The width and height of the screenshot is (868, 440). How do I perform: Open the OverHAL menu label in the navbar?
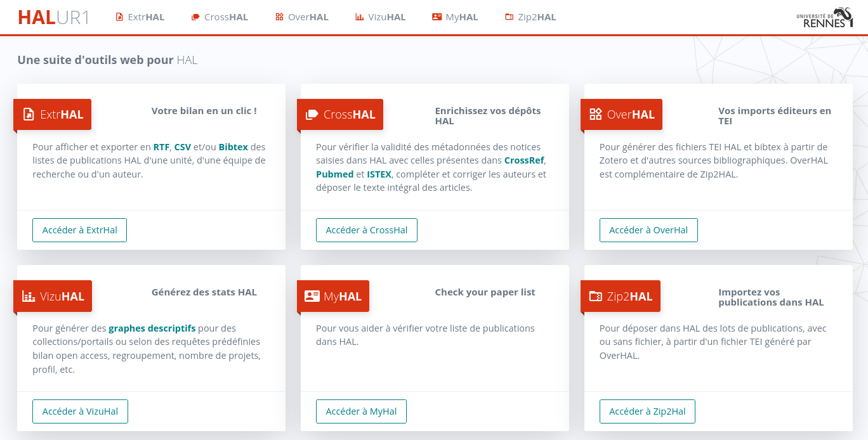pyautogui.click(x=308, y=17)
